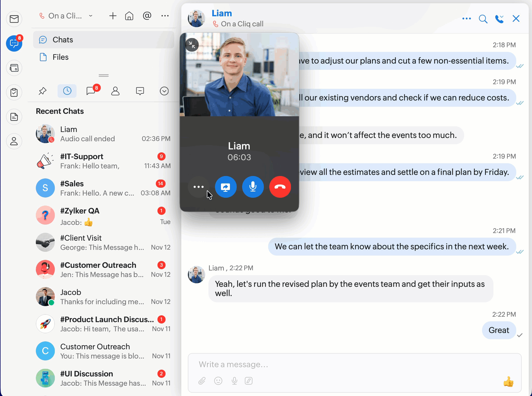
Task: End the call with Liam
Action: click(280, 187)
